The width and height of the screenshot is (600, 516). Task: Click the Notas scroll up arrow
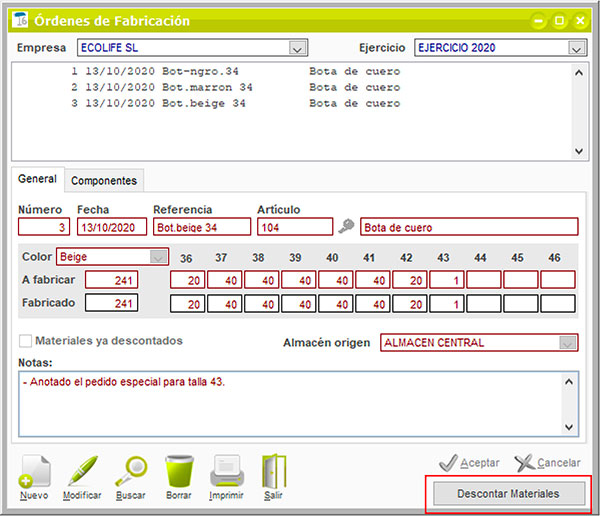tap(569, 382)
